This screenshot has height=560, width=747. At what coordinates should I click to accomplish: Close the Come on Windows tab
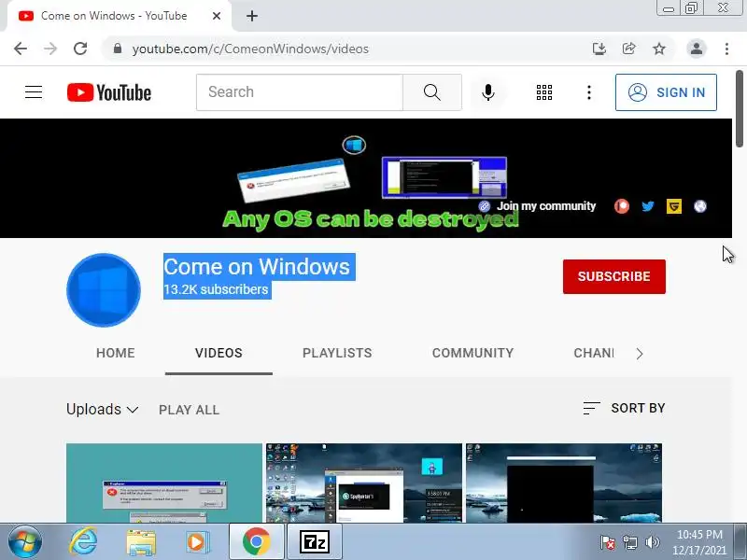217,16
